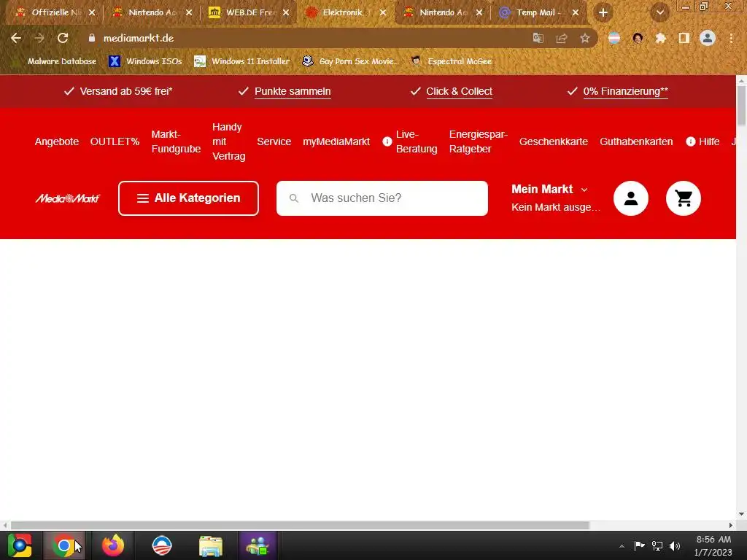747x560 pixels.
Task: Open the Chrome profile avatar
Action: (708, 38)
